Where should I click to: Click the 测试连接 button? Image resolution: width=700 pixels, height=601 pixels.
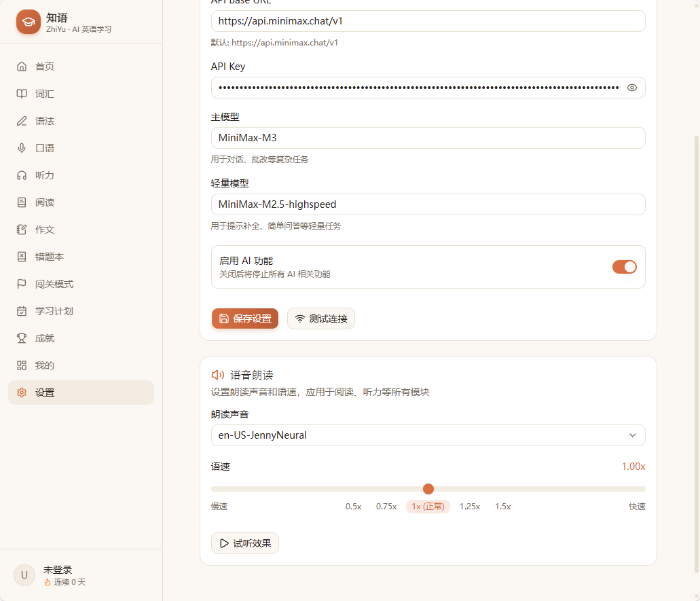(321, 318)
